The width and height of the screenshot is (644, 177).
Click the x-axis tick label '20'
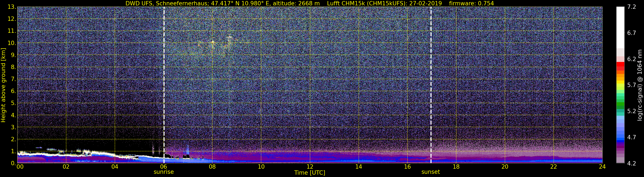coord(505,167)
